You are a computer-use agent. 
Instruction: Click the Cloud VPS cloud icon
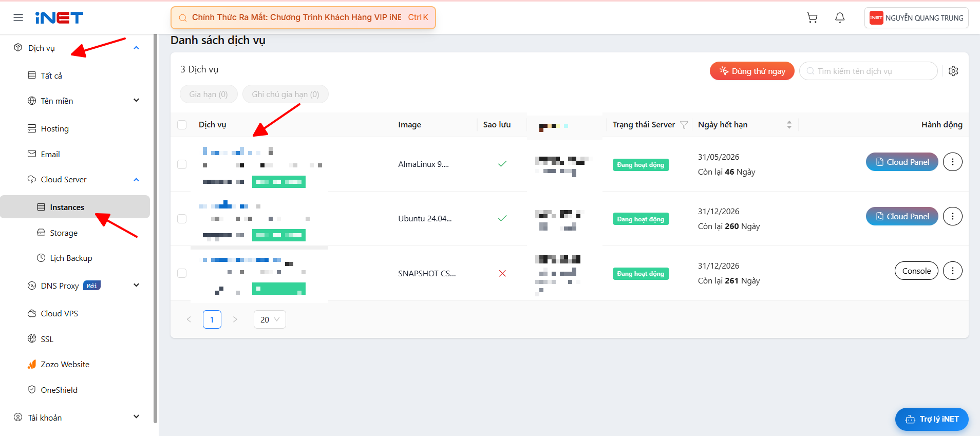tap(32, 313)
